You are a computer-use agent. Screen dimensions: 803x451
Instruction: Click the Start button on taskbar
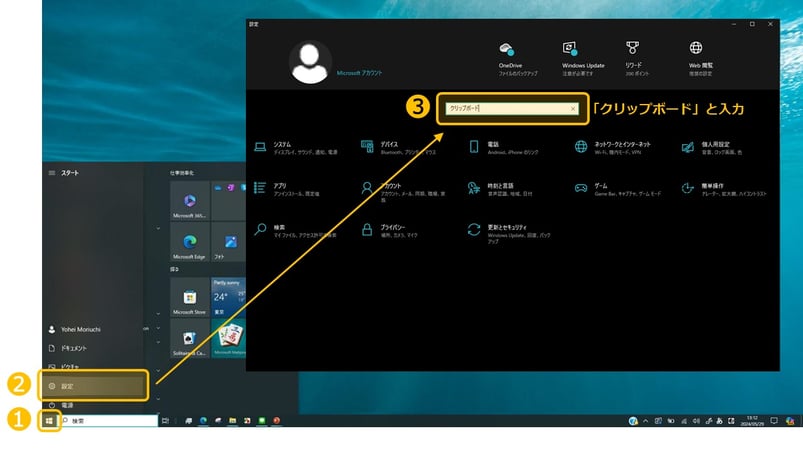(x=49, y=421)
